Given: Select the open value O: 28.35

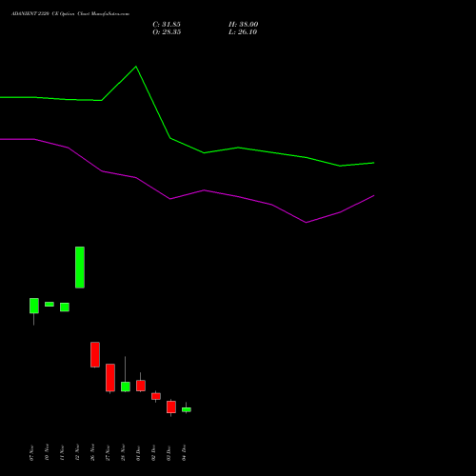Looking at the screenshot, I should (x=167, y=32).
